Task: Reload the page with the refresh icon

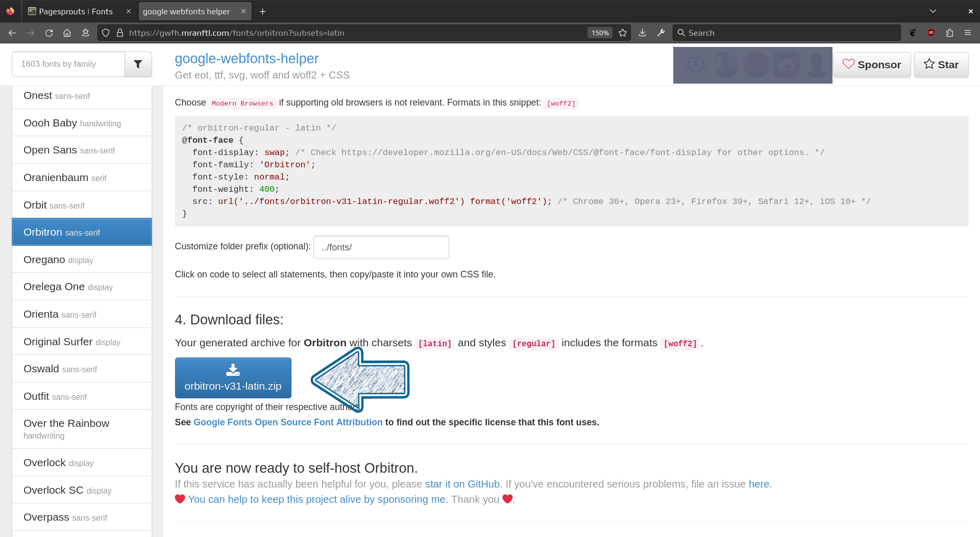Action: click(x=49, y=33)
